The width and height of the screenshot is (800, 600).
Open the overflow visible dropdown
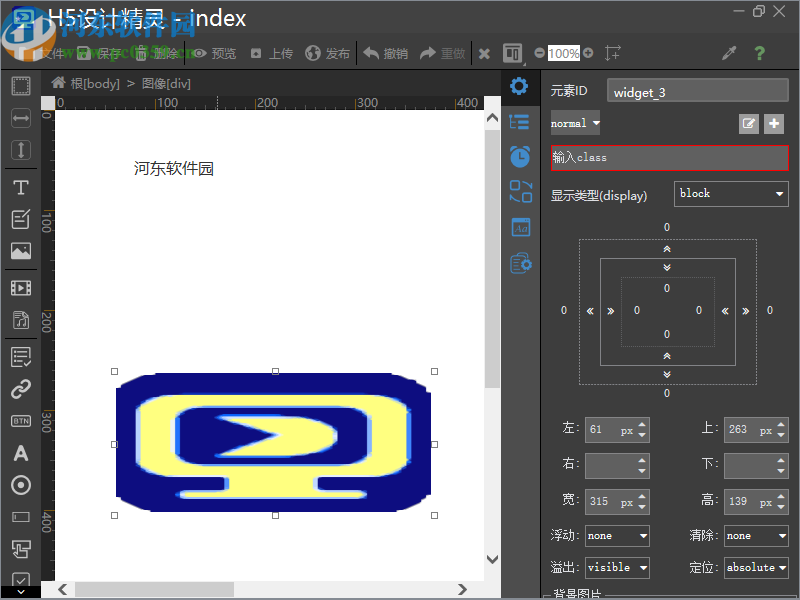(617, 567)
